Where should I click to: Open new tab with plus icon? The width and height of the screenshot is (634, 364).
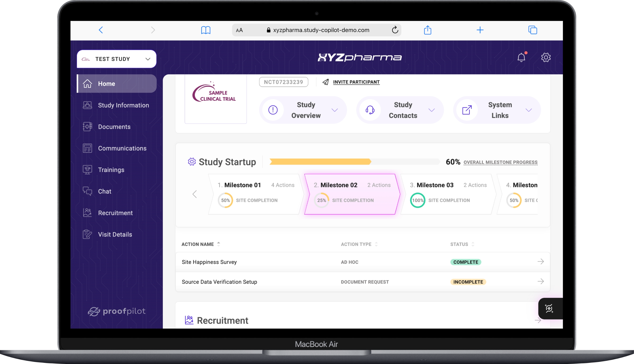pos(480,30)
